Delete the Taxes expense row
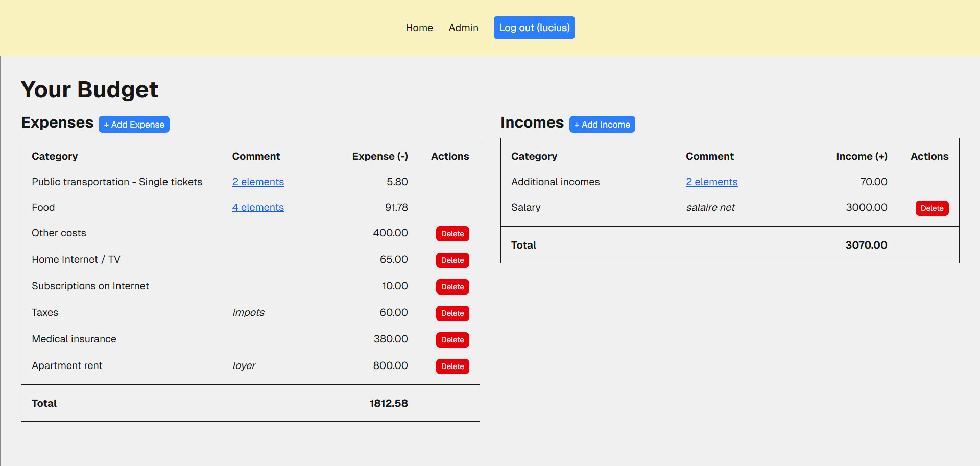Screen dimensions: 980x466 pyautogui.click(x=452, y=313)
